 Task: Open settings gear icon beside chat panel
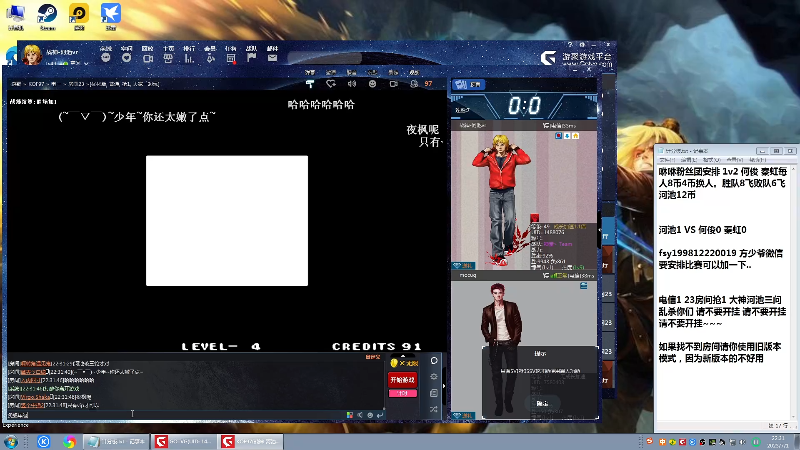pos(434,377)
